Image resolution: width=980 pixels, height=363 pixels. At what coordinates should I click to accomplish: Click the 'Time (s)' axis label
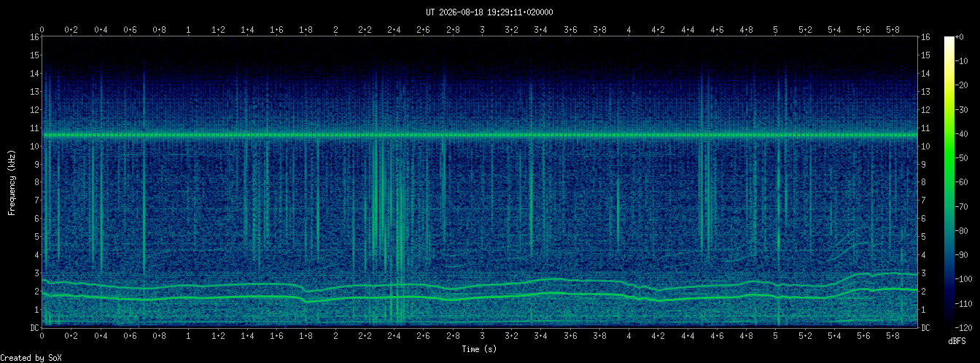pos(479,349)
